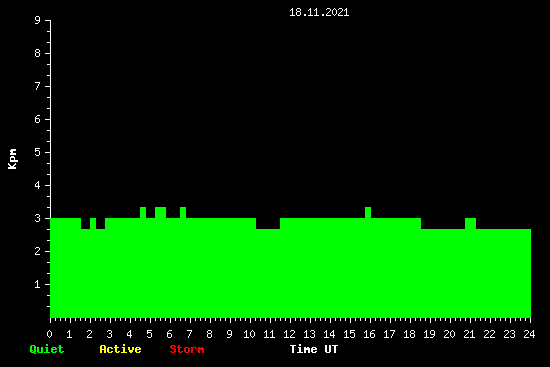Click the yellow Active legend label
This screenshot has height=367, width=550.
[120, 349]
